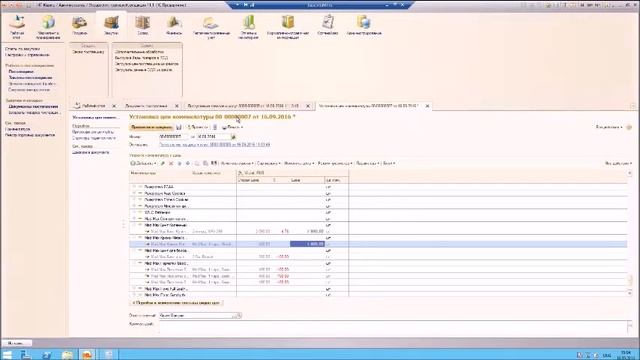Open the Склад section icon
640x360 pixels.
click(x=142, y=25)
